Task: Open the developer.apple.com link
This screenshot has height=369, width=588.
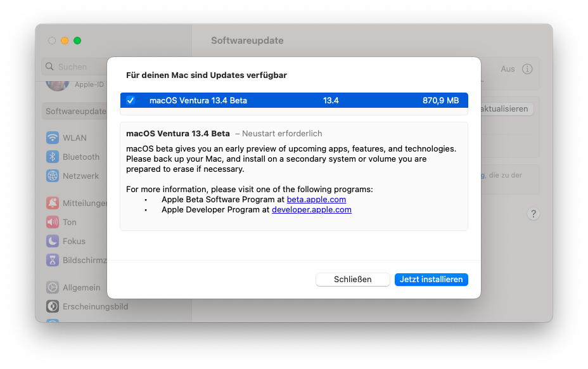Action: [311, 210]
